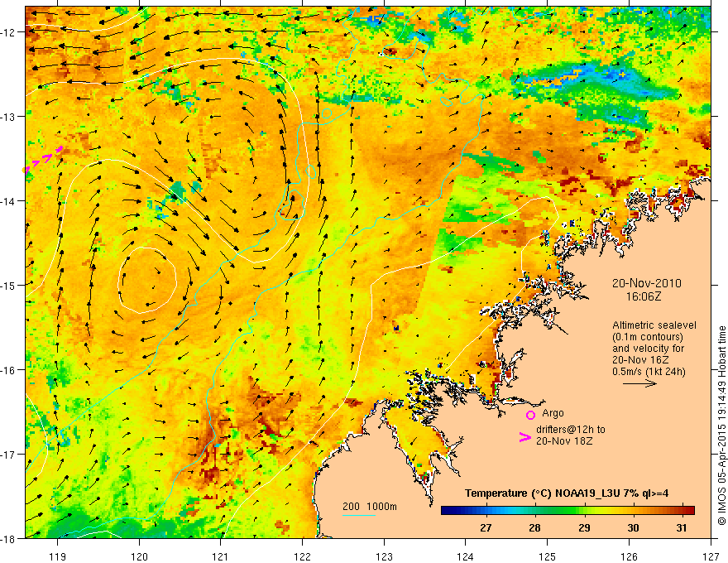The width and height of the screenshot is (728, 563).
Task: Click the IMOS copyright timestamp text
Action: pyautogui.click(x=721, y=425)
